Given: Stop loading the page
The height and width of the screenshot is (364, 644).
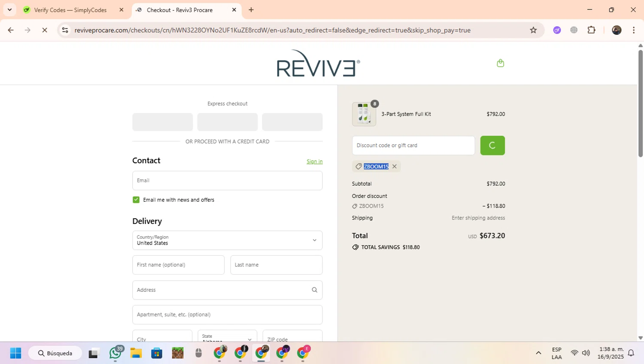Looking at the screenshot, I should point(45,30).
